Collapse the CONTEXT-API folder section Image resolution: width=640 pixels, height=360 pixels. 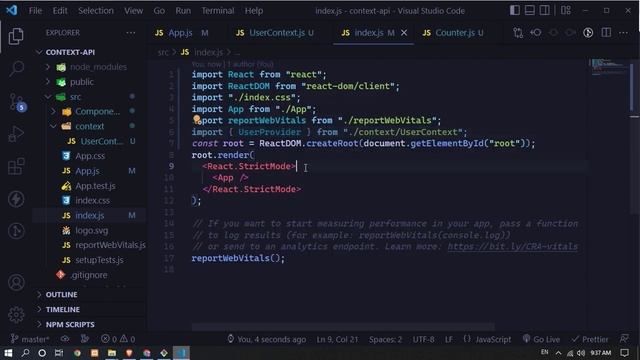click(x=70, y=52)
